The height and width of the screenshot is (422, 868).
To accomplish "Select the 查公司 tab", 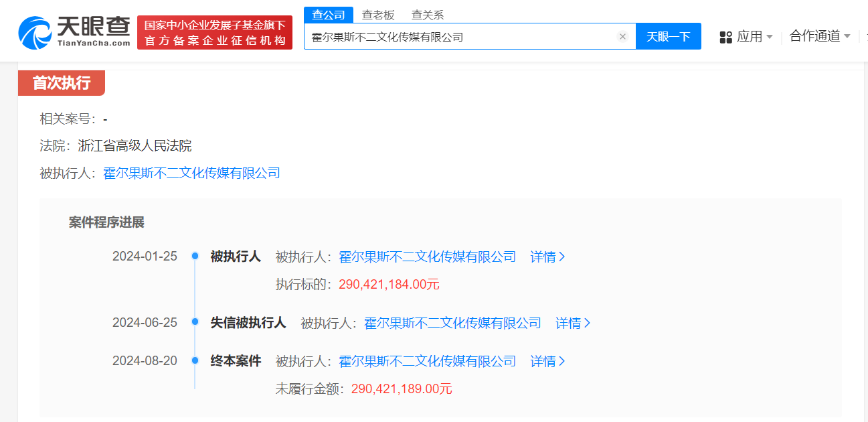I will [329, 13].
